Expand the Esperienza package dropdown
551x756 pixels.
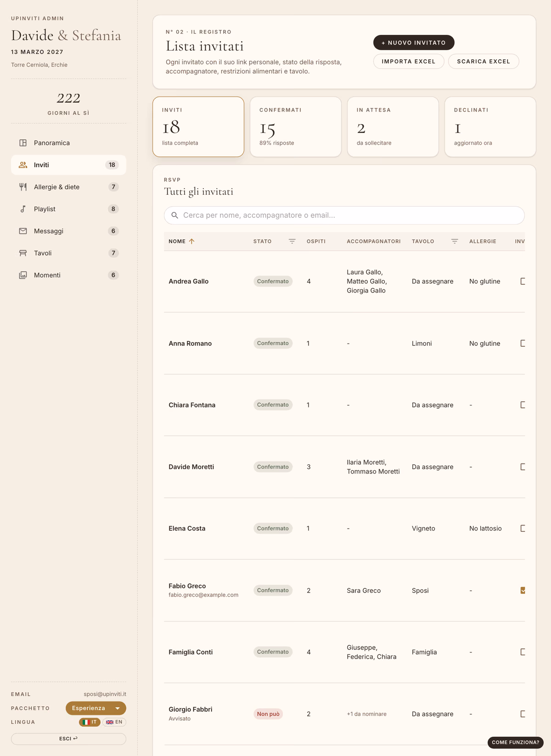pos(96,708)
